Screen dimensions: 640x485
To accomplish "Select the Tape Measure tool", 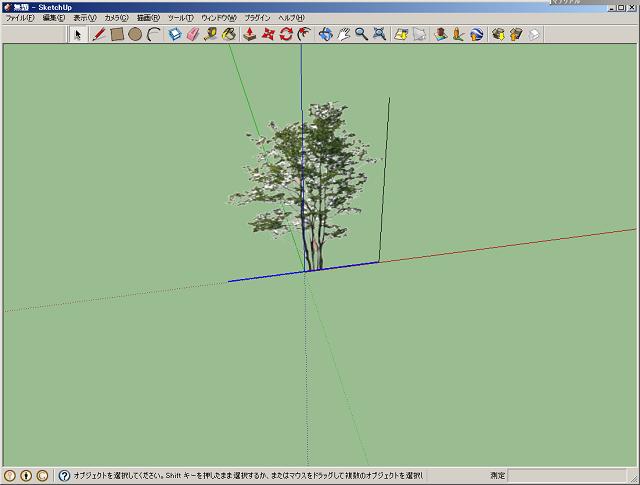I will click(210, 34).
